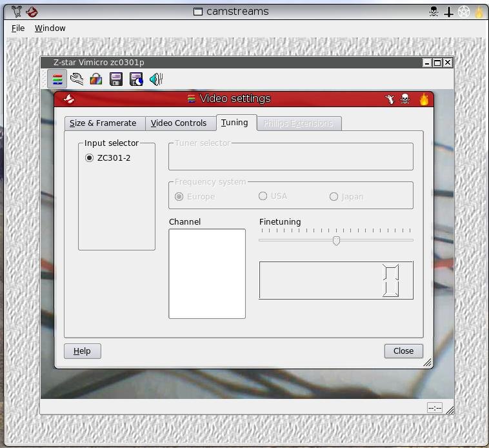Click the resize grip of Z-star Vimicro window

tap(450, 410)
